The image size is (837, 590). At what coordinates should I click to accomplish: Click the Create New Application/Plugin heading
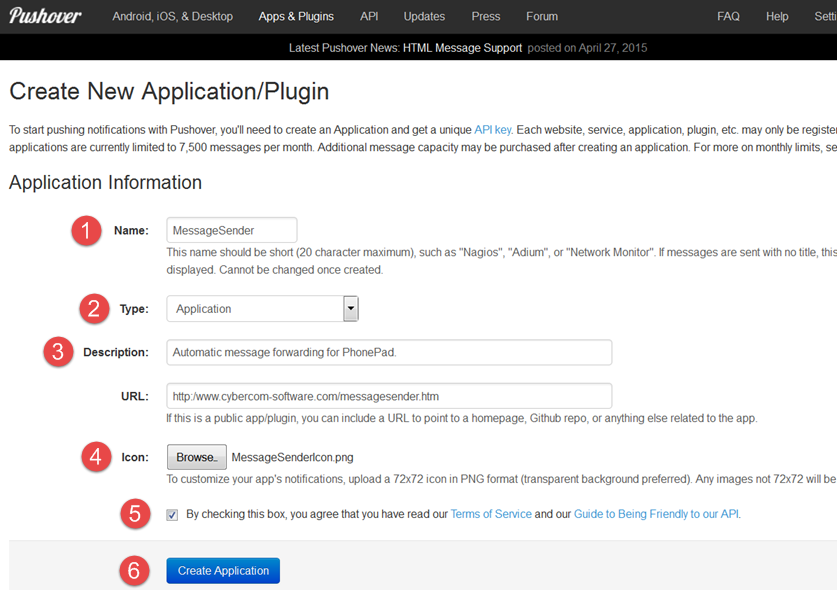coord(169,91)
